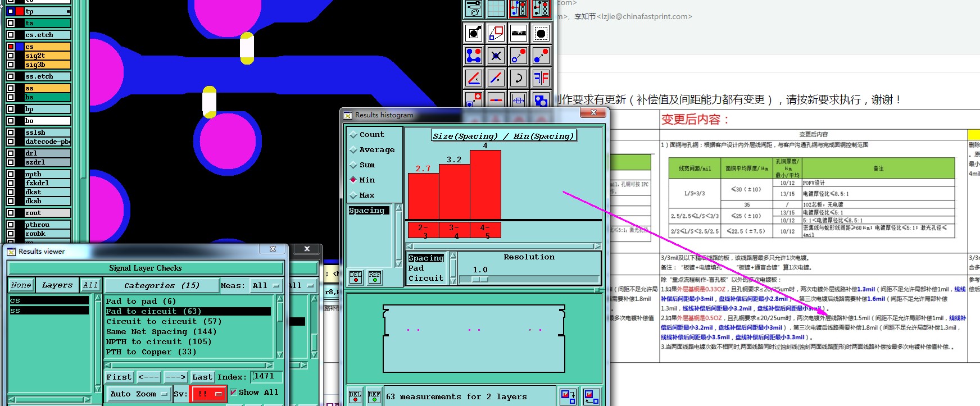Adjust the Resolution slider handle
The image size is (980, 406).
point(480,279)
